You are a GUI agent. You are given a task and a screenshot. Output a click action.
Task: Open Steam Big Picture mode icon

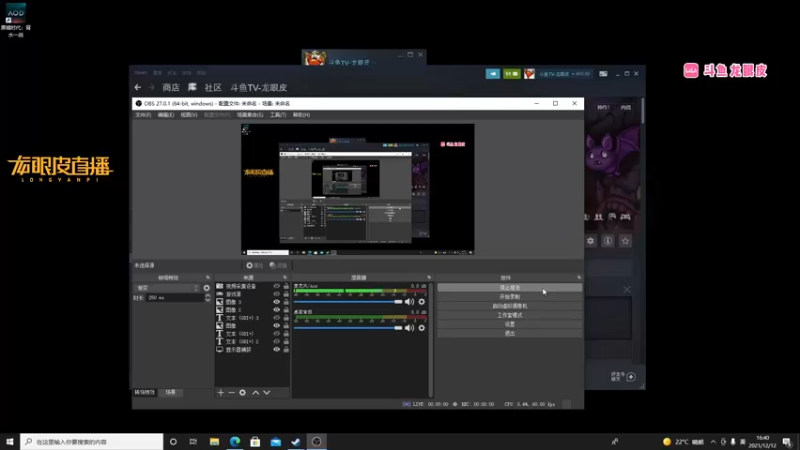[x=603, y=74]
